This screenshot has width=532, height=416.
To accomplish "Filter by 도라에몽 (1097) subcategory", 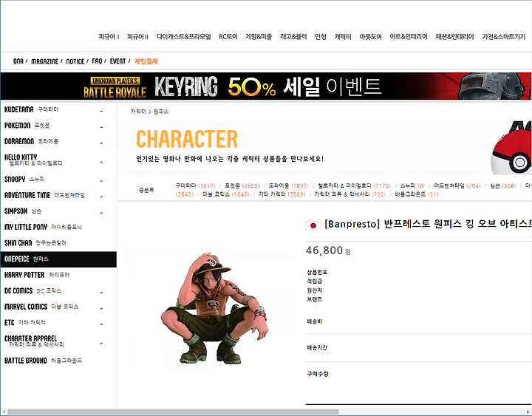I will [x=289, y=185].
